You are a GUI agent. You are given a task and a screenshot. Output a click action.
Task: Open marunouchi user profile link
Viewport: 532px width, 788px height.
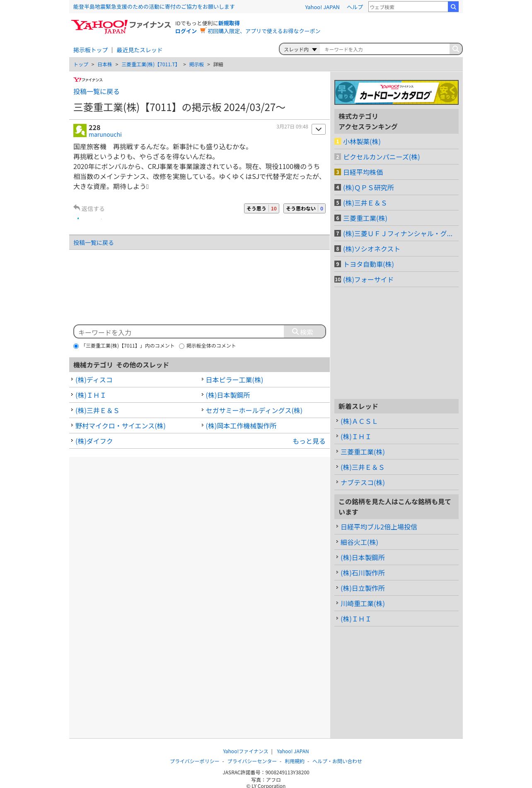click(x=105, y=135)
